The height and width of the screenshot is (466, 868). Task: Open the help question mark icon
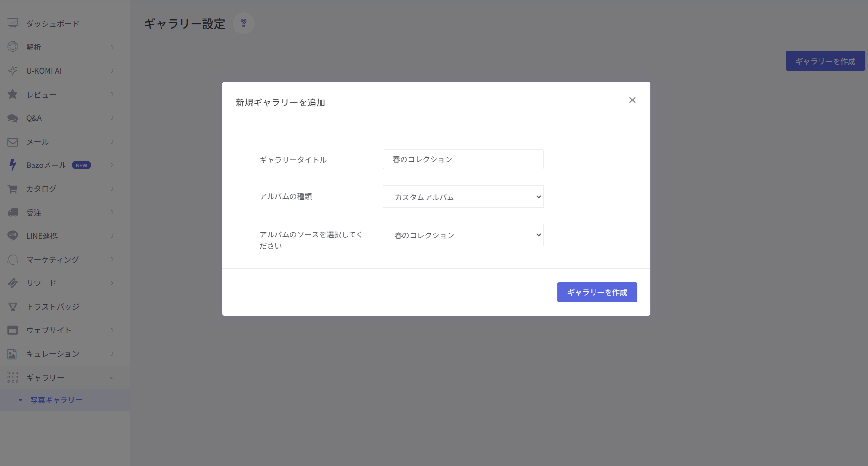(x=243, y=23)
